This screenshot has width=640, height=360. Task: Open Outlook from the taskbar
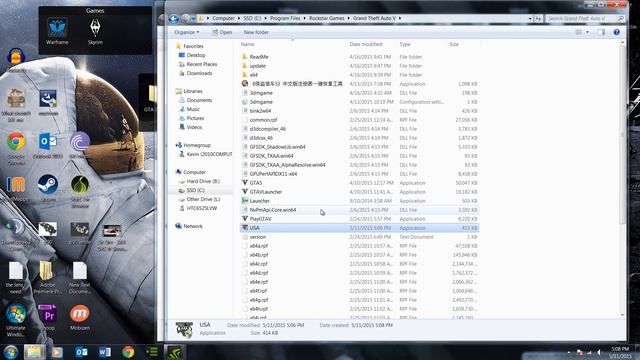pyautogui.click(x=81, y=351)
